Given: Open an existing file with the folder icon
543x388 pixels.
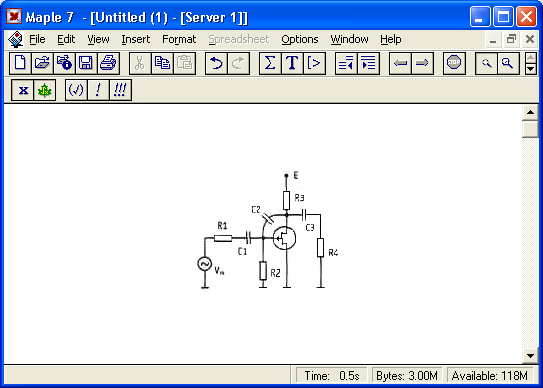Looking at the screenshot, I should tap(42, 63).
